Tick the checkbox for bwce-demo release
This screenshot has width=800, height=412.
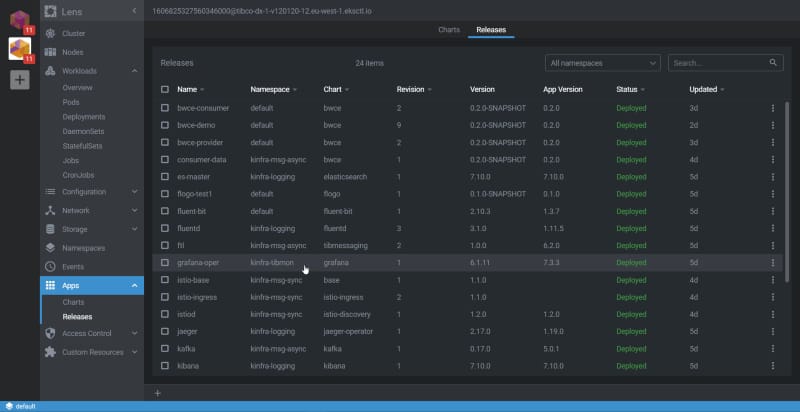pos(165,125)
